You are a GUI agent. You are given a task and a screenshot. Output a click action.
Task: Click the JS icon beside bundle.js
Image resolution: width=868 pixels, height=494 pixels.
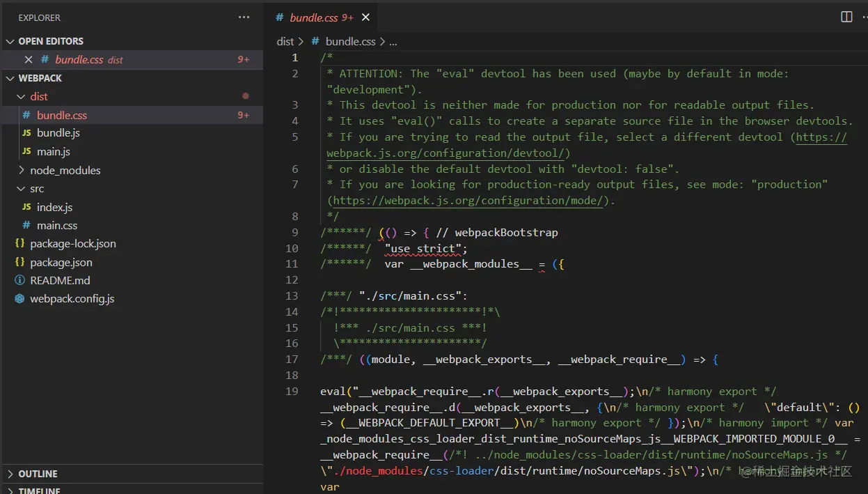pos(26,133)
